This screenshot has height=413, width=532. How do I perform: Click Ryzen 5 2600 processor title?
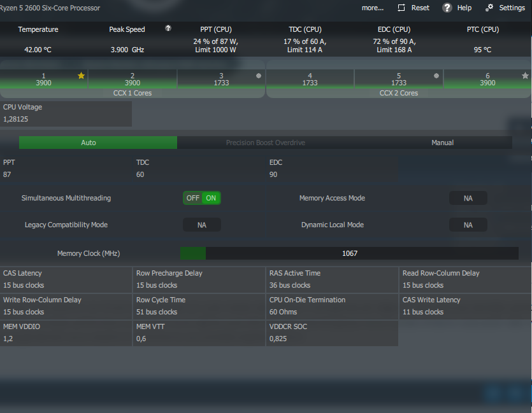tap(50, 8)
